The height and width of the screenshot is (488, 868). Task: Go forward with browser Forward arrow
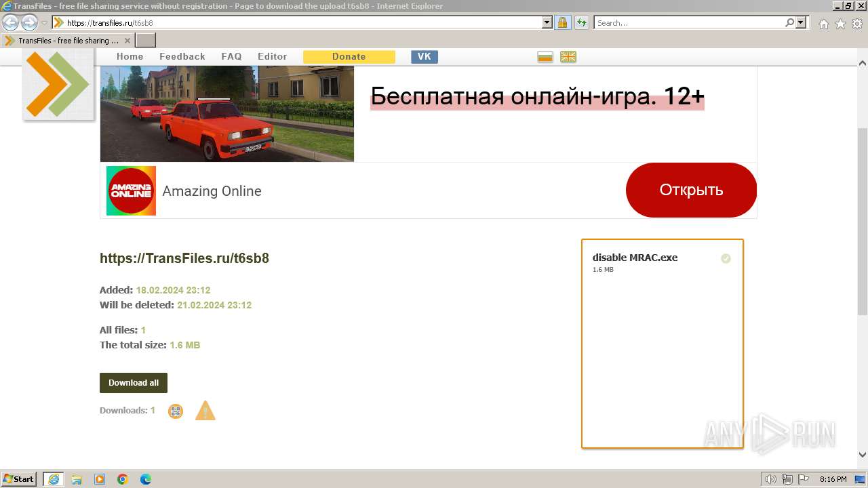[x=29, y=22]
